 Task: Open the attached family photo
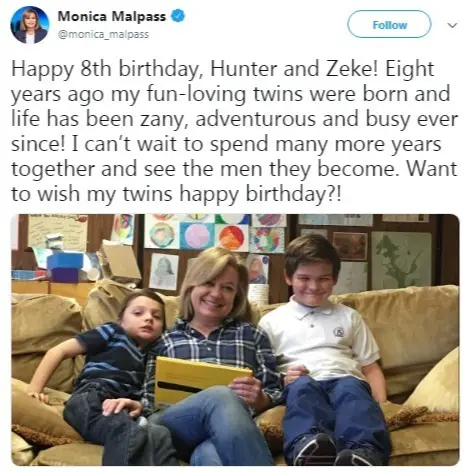point(235,340)
